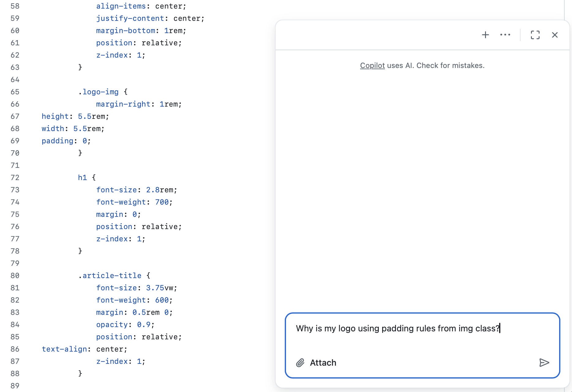This screenshot has height=392, width=572.
Task: Close the Copilot chat panel
Action: tap(555, 35)
